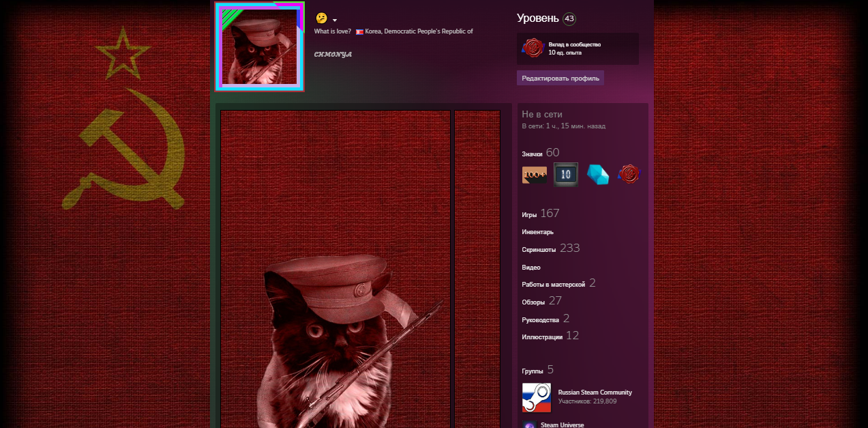This screenshot has height=428, width=868.
Task: Click the 167 games count
Action: (550, 213)
